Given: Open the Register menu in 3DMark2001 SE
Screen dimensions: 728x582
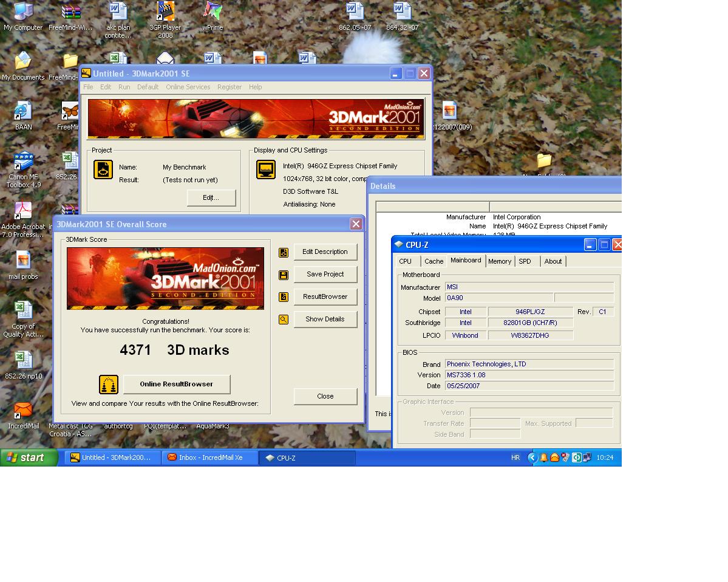Looking at the screenshot, I should (230, 87).
